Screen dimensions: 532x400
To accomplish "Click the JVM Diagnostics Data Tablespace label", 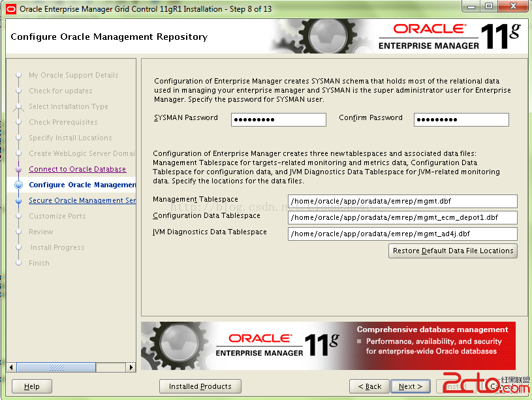I will (x=210, y=232).
